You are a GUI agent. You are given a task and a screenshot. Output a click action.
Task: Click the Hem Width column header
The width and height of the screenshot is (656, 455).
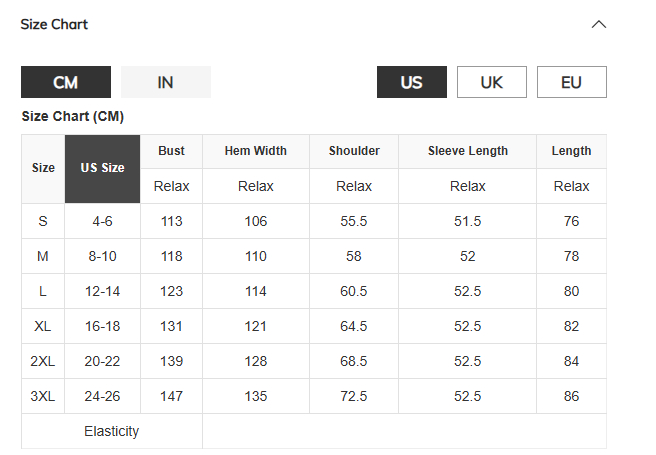(255, 151)
